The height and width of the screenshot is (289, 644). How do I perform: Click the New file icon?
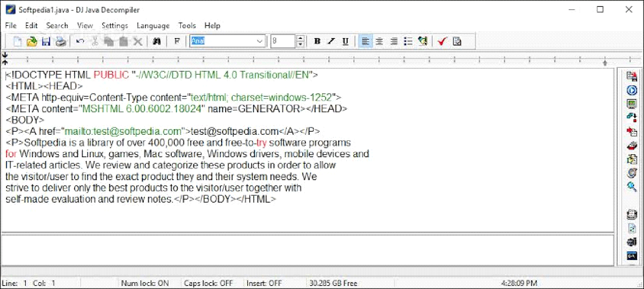(18, 41)
